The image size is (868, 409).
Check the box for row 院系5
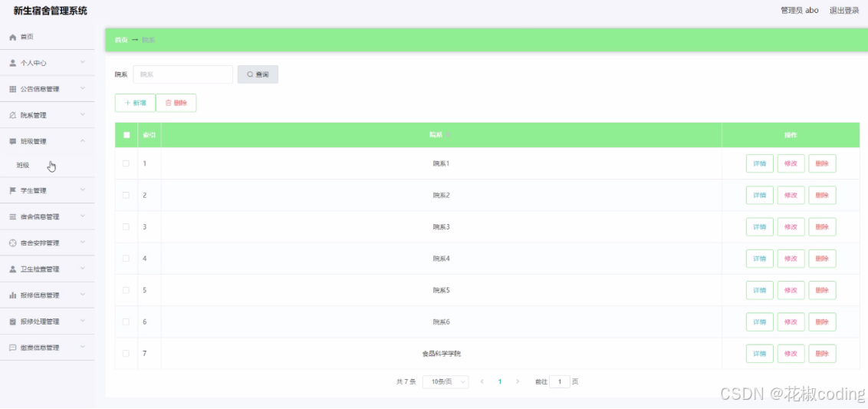click(x=127, y=290)
